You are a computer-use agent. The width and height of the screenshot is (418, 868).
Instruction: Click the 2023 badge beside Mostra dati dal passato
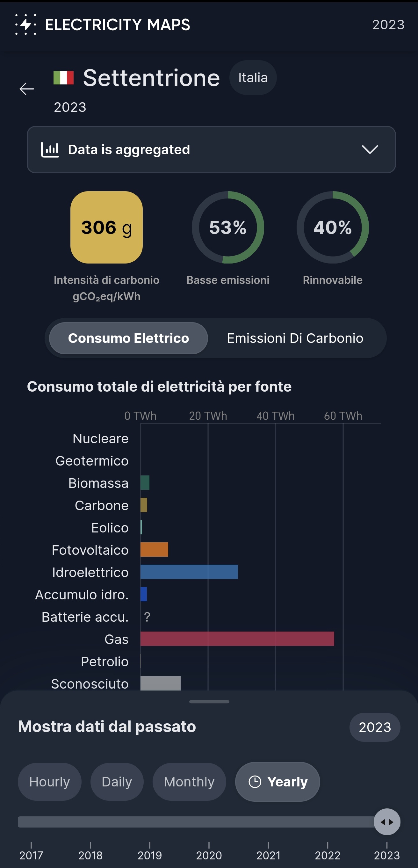[x=375, y=727]
